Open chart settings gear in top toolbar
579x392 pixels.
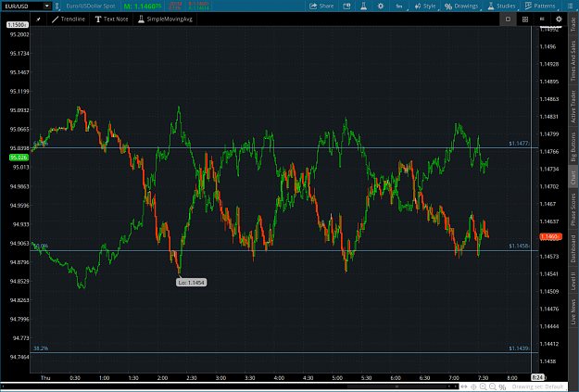[381, 6]
